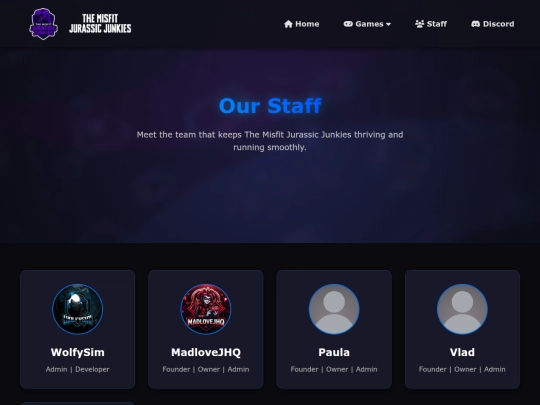540x405 pixels.
Task: Click Paula's placeholder profile avatar
Action: coord(334,309)
